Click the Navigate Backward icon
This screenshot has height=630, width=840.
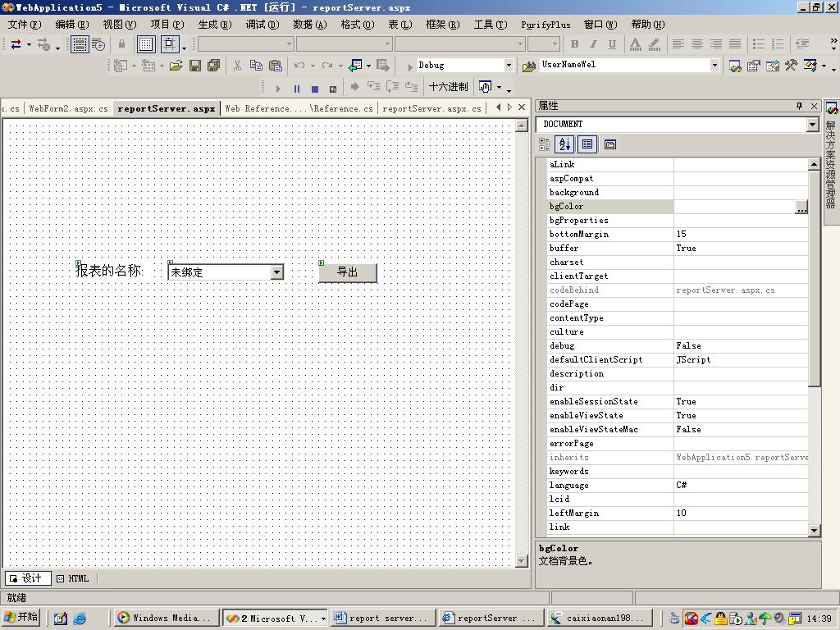[x=355, y=66]
